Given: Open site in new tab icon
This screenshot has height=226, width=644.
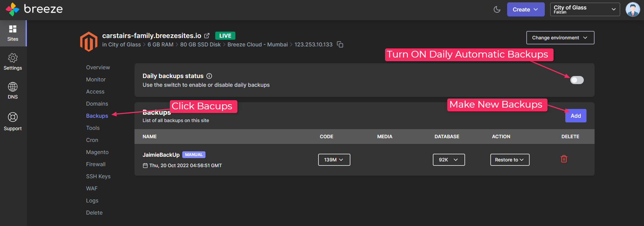Looking at the screenshot, I should tap(207, 36).
